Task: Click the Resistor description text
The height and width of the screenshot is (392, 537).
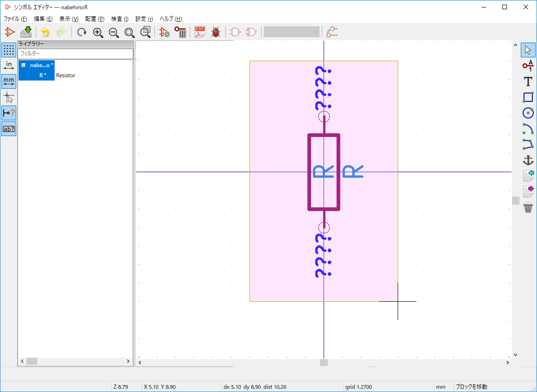Action: (66, 75)
